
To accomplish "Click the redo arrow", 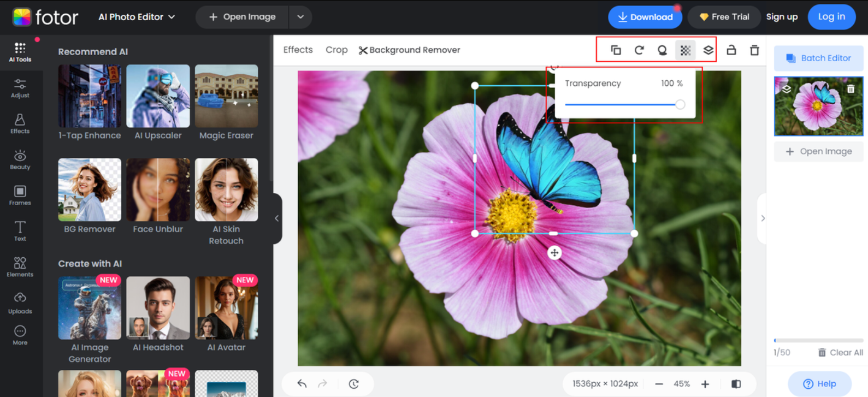I will [323, 384].
